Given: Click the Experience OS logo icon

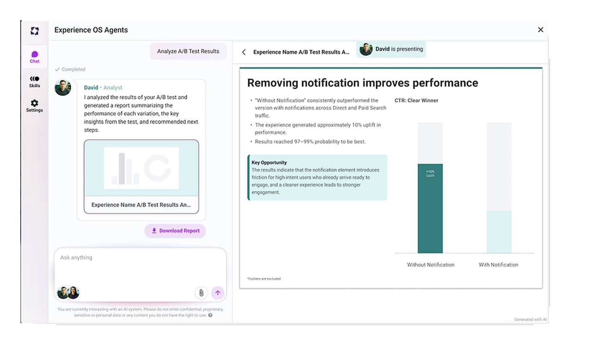Looking at the screenshot, I should tap(35, 31).
